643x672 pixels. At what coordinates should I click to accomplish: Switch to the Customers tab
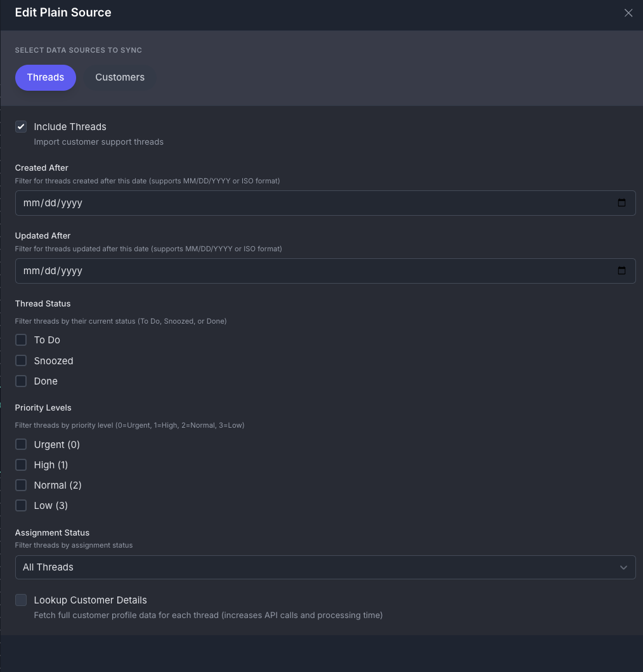point(120,77)
